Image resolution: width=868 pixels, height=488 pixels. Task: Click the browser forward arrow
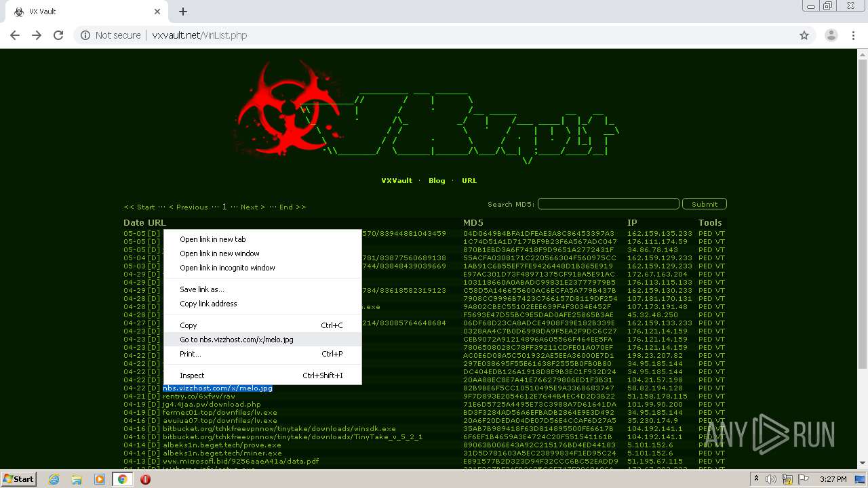click(x=37, y=35)
